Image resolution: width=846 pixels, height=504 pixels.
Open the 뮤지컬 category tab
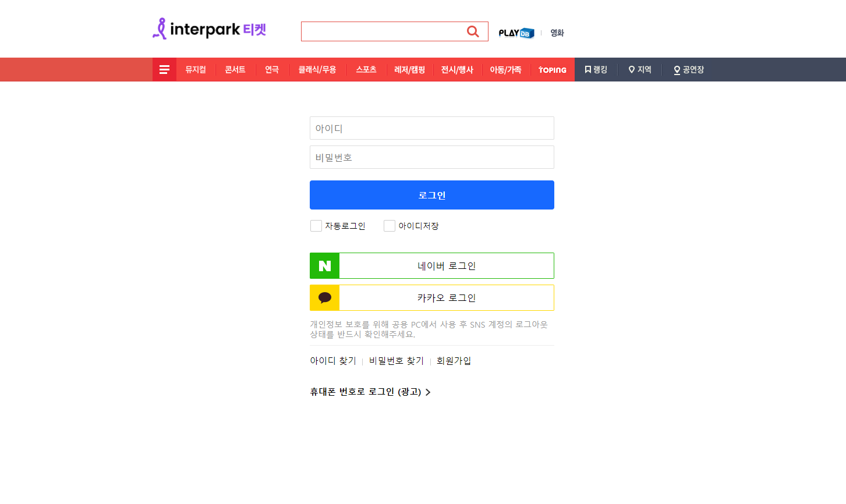pyautogui.click(x=196, y=69)
